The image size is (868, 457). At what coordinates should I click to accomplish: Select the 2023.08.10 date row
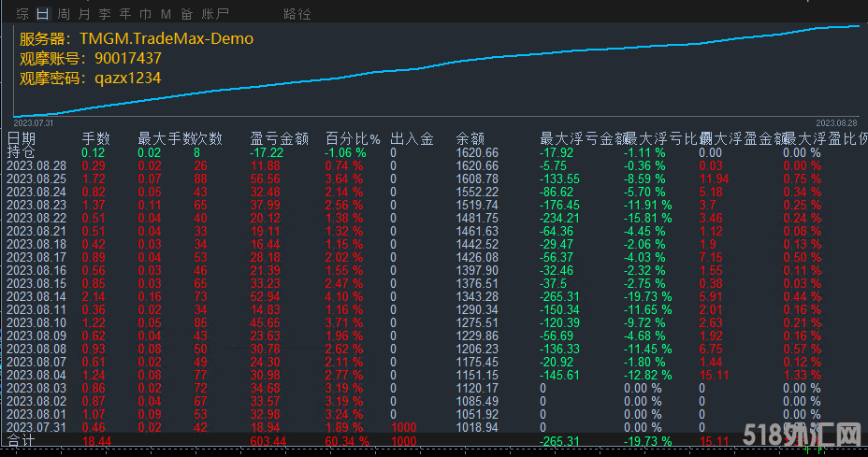36,323
